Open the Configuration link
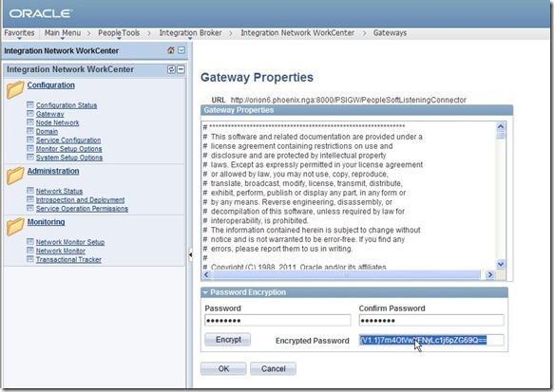Viewport: 554px width, 392px height. coord(51,85)
